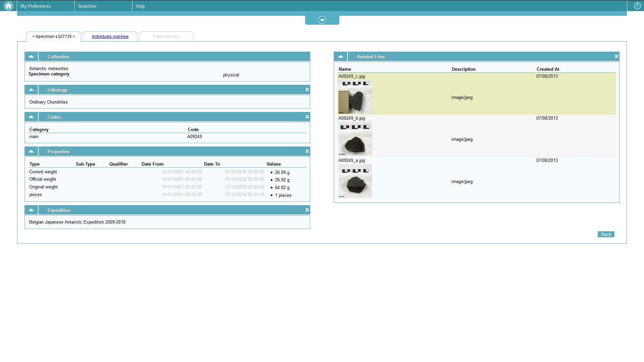Collapse the Expedition section arrow
This screenshot has height=362, width=644.
(x=31, y=210)
